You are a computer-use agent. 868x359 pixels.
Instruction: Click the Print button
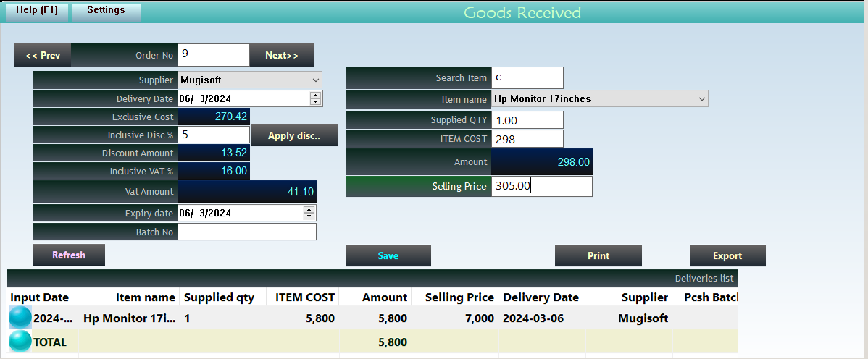click(598, 255)
